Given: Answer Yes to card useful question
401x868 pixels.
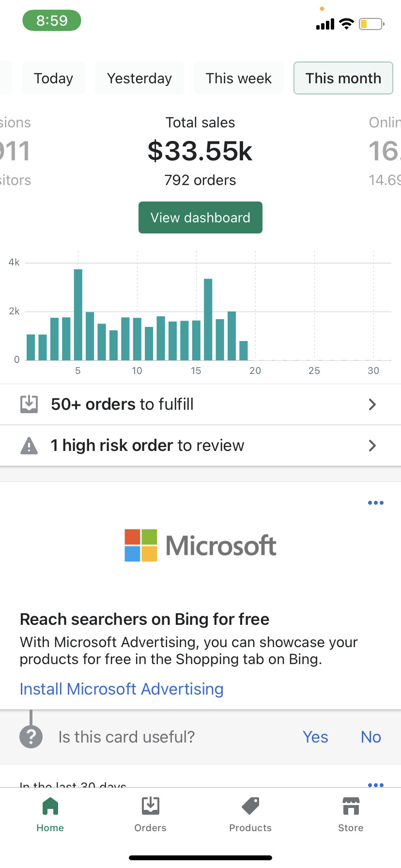Looking at the screenshot, I should point(315,737).
